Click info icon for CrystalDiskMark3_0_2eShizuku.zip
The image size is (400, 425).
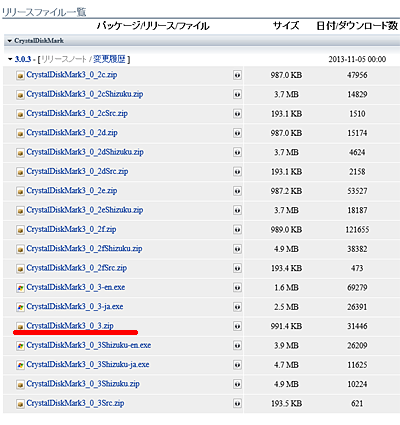[x=237, y=211]
